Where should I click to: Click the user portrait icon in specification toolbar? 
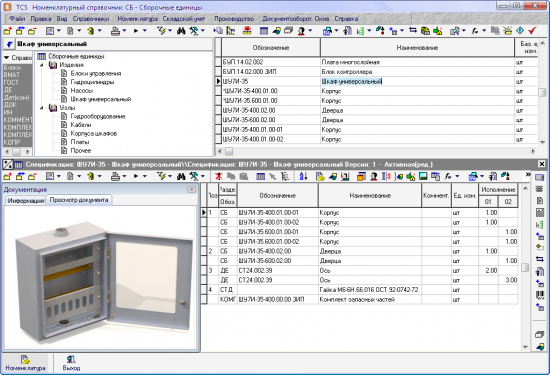[x=374, y=176]
